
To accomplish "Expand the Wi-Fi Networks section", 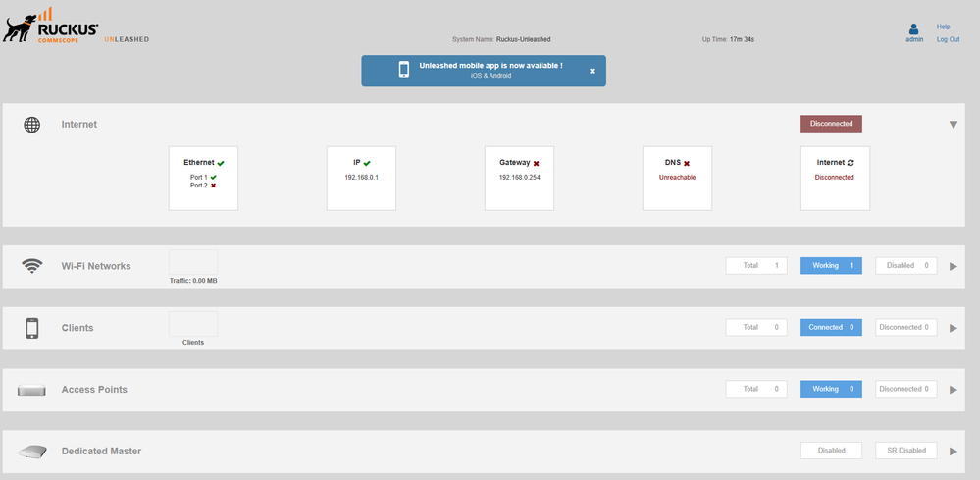I will point(952,266).
